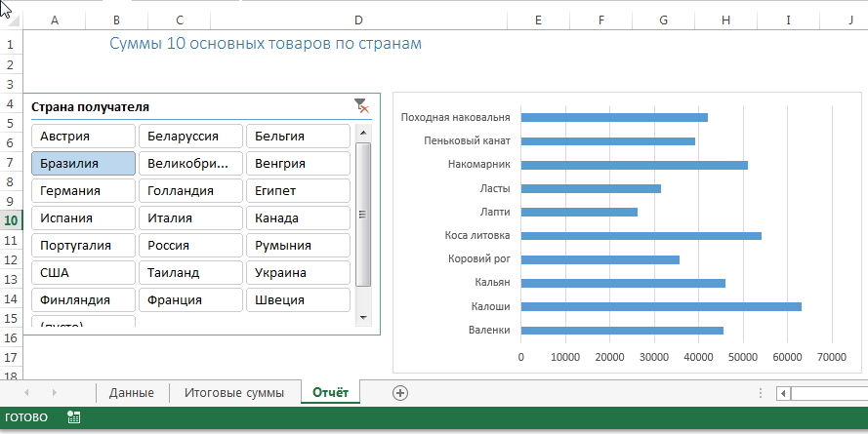
Task: Add a new sheet with plus button
Action: (399, 393)
